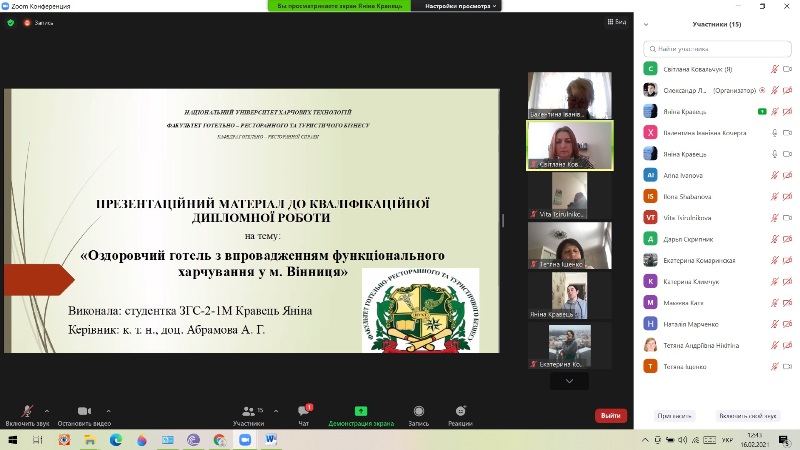Select Валентина Іванівна video thumbnail

569,95
